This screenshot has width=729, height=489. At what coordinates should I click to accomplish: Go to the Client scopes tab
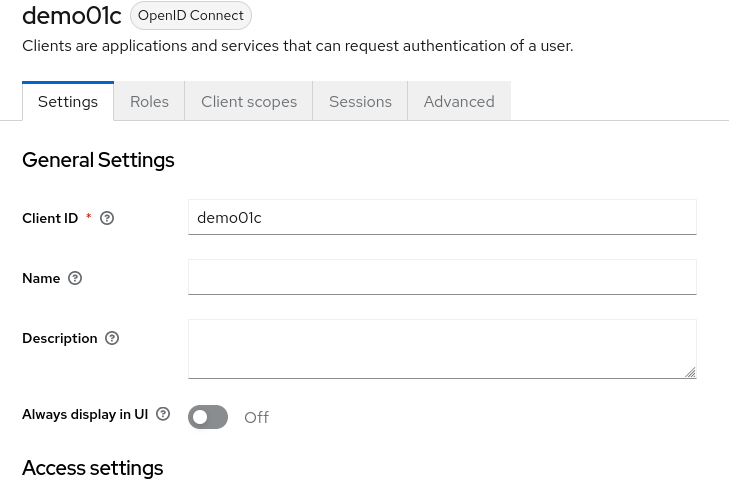pos(249,102)
